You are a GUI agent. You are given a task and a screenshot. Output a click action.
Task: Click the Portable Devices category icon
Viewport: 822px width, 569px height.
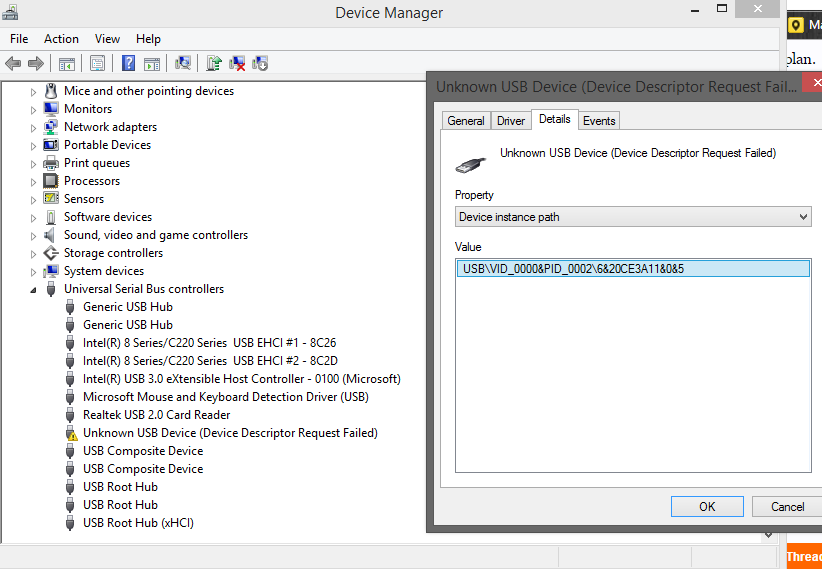pos(51,145)
